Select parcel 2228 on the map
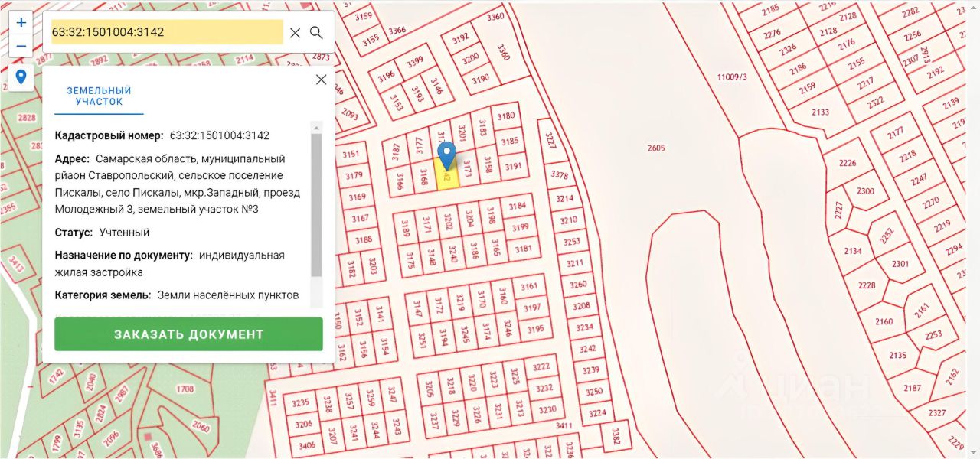The width and height of the screenshot is (980, 459). (866, 285)
